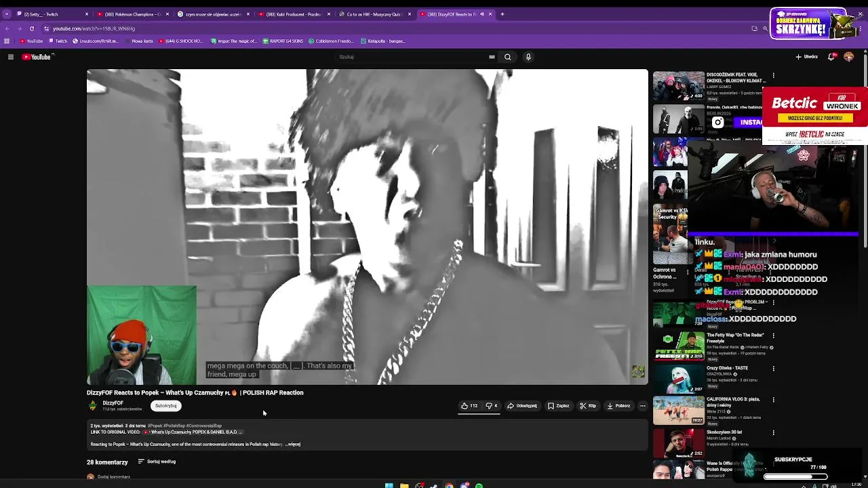Go forward in the browser
This screenshot has height=488, width=868.
[19, 28]
